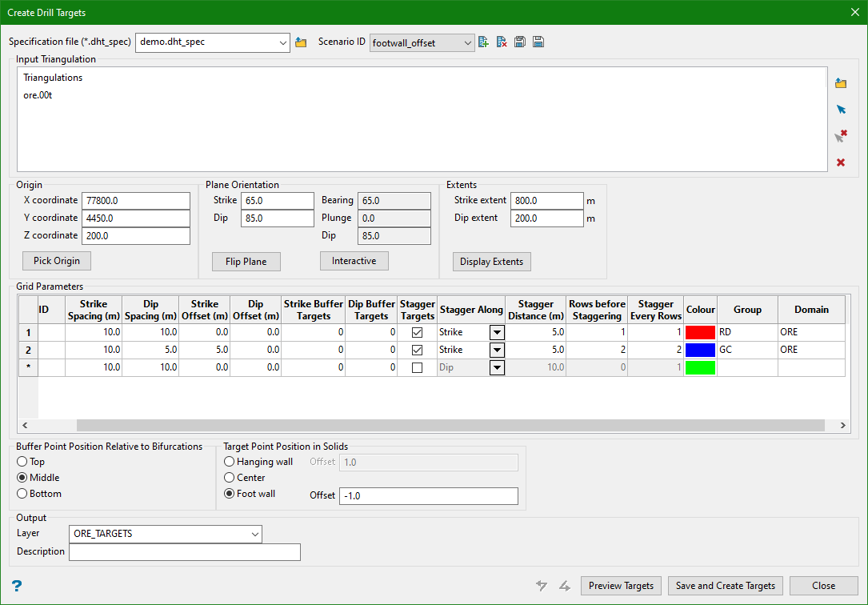This screenshot has width=868, height=605.
Task: Select the Top buffer point position
Action: [x=22, y=462]
